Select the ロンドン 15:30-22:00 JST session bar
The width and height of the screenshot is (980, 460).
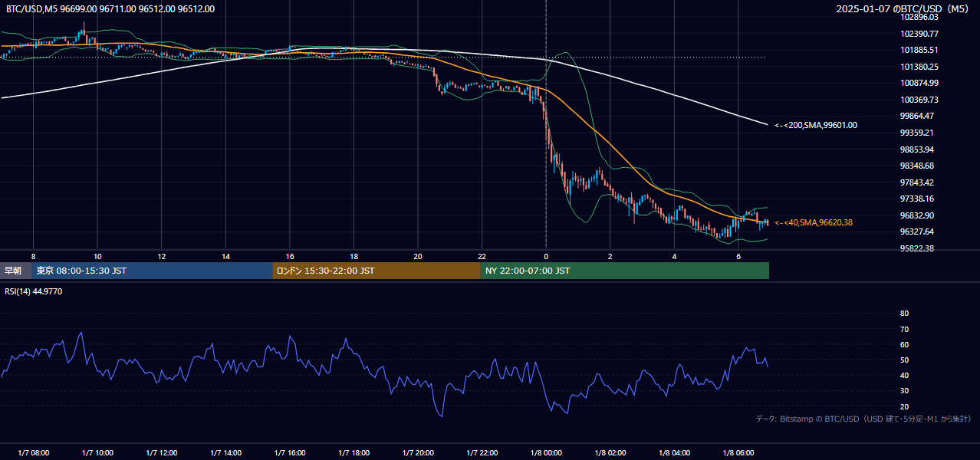coord(377,271)
